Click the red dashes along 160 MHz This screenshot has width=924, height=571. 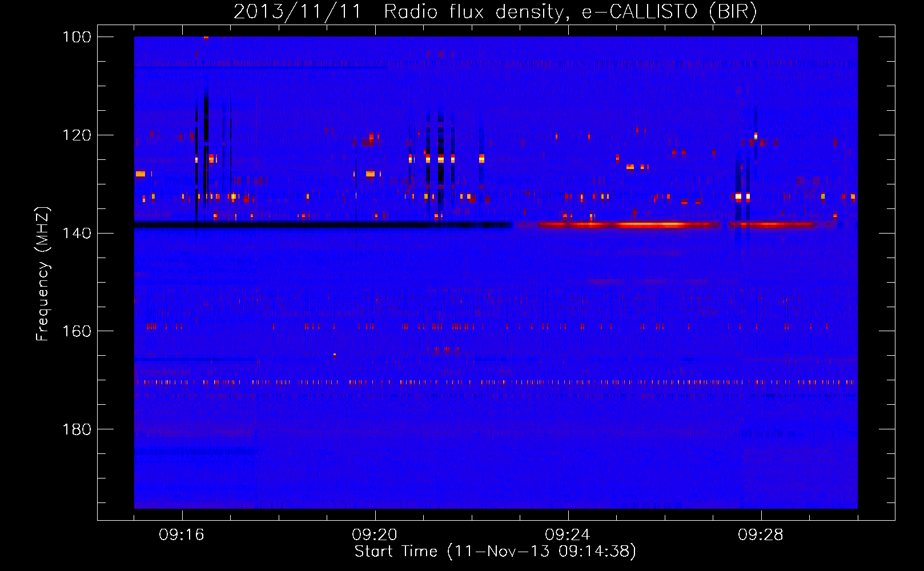[x=488, y=327]
